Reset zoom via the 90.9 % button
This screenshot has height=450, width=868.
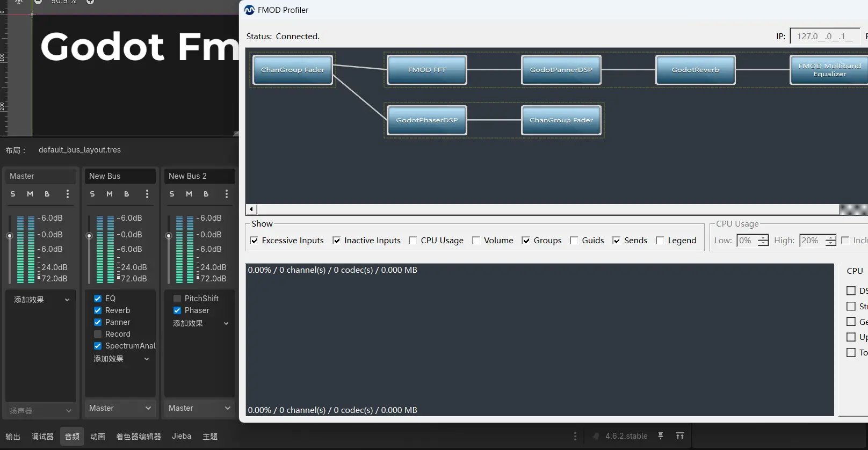tap(64, 2)
